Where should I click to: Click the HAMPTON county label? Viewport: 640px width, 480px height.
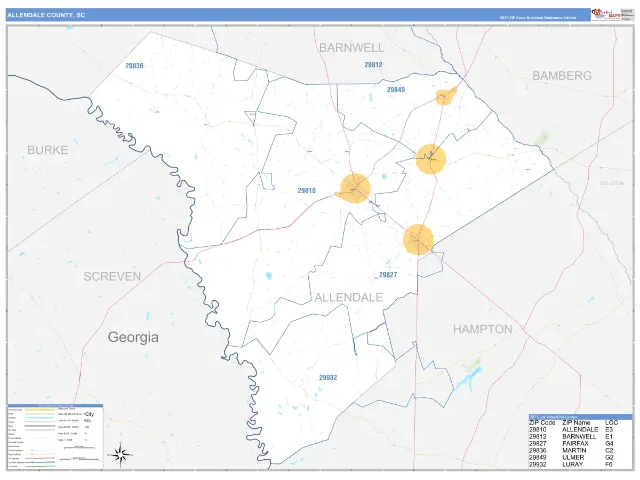[483, 329]
